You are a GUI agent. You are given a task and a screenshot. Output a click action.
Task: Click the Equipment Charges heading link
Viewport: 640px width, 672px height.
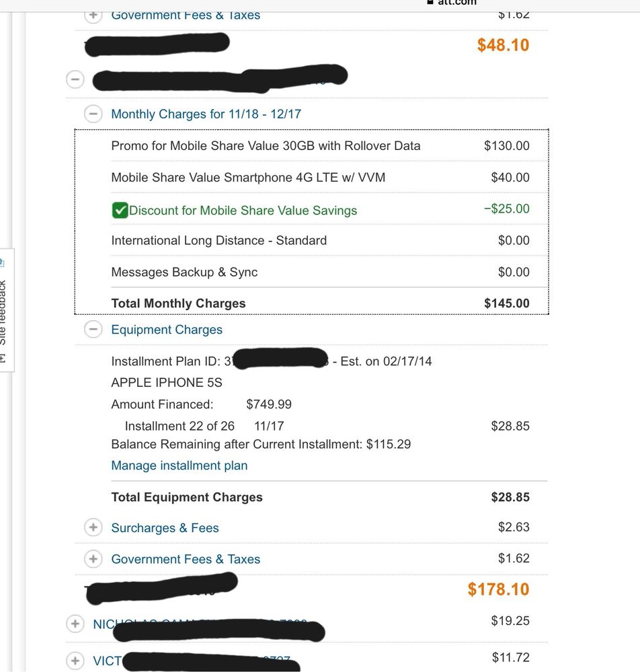(x=166, y=330)
